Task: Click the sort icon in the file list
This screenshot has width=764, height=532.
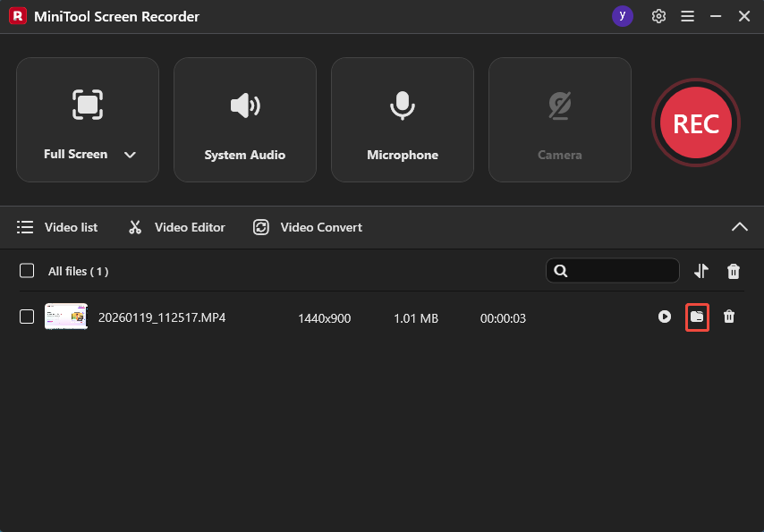Action: (x=701, y=270)
